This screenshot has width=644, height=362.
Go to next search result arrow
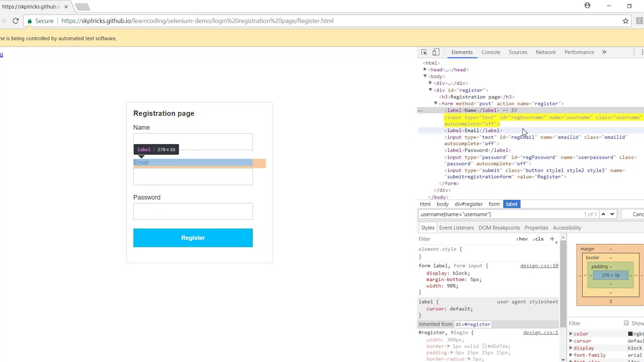[612, 214]
